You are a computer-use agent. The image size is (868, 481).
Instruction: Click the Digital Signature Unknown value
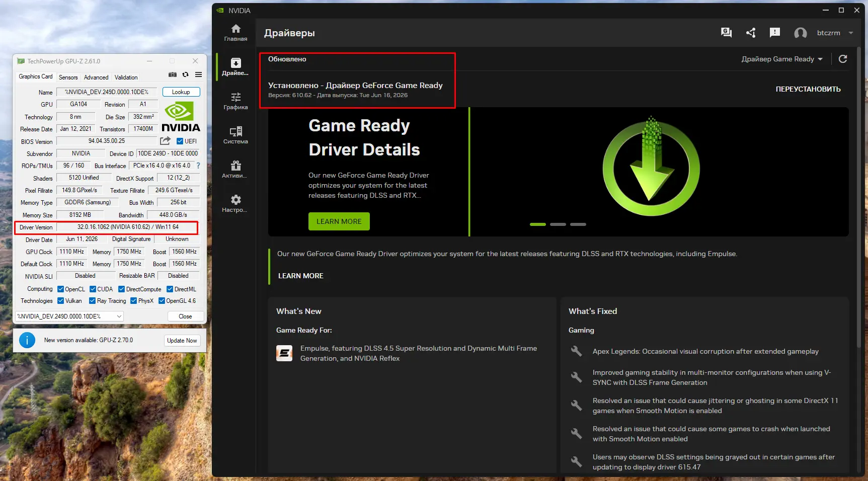pos(177,239)
